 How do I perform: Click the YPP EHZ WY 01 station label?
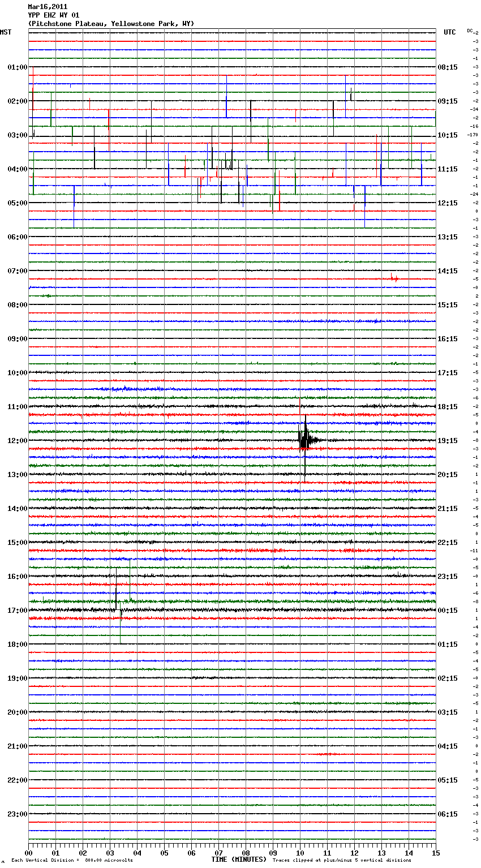(54, 15)
